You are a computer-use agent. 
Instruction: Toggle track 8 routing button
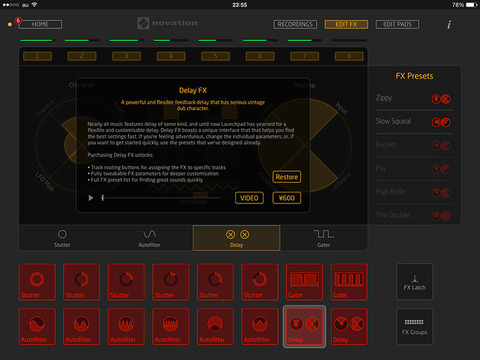pyautogui.click(x=349, y=56)
